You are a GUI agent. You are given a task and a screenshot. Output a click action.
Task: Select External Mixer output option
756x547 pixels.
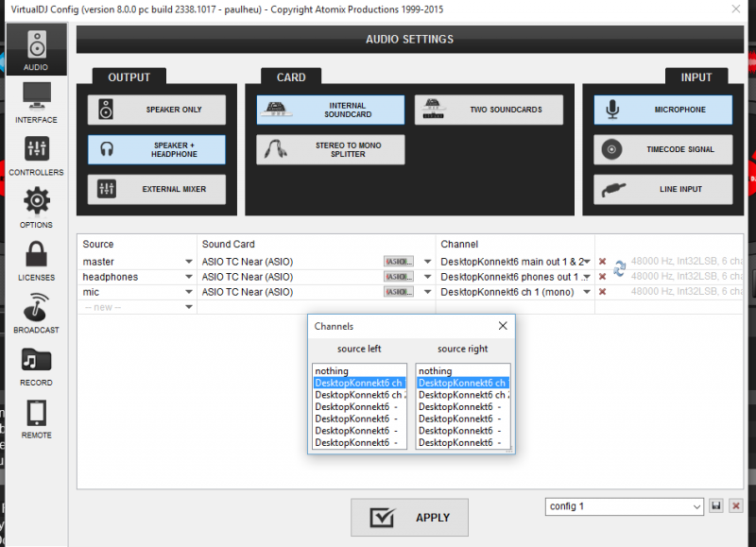157,189
